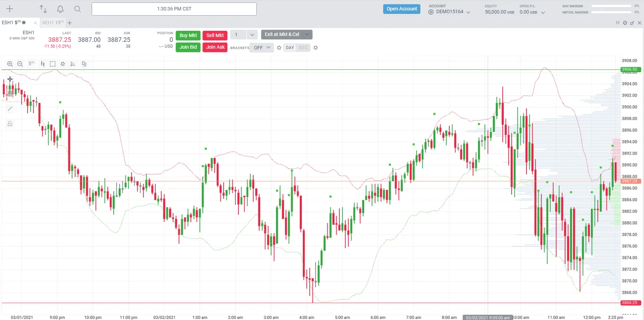Open panel settings gear near top-right
This screenshot has height=320, width=644.
pos(625,23)
